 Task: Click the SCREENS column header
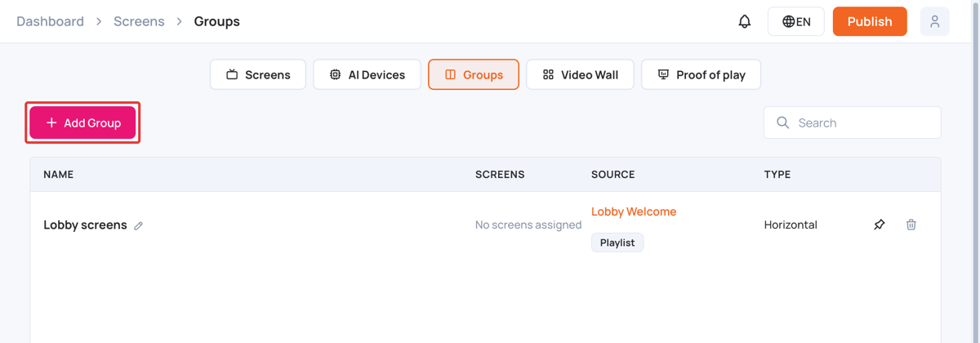[x=500, y=174]
